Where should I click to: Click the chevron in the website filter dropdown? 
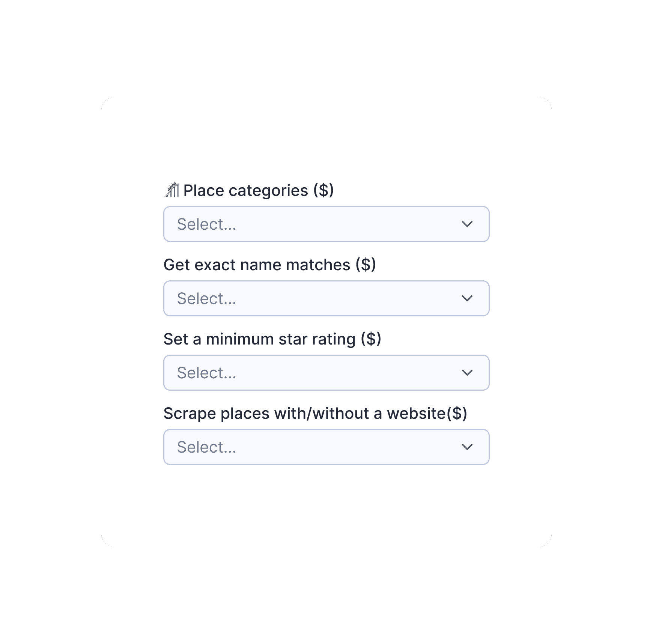[467, 447]
